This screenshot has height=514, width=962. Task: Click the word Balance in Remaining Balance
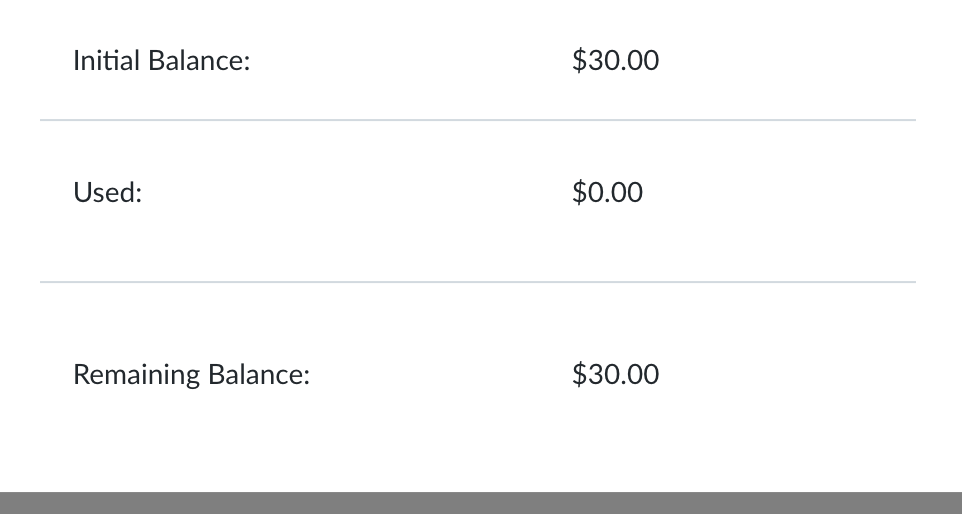pos(256,374)
